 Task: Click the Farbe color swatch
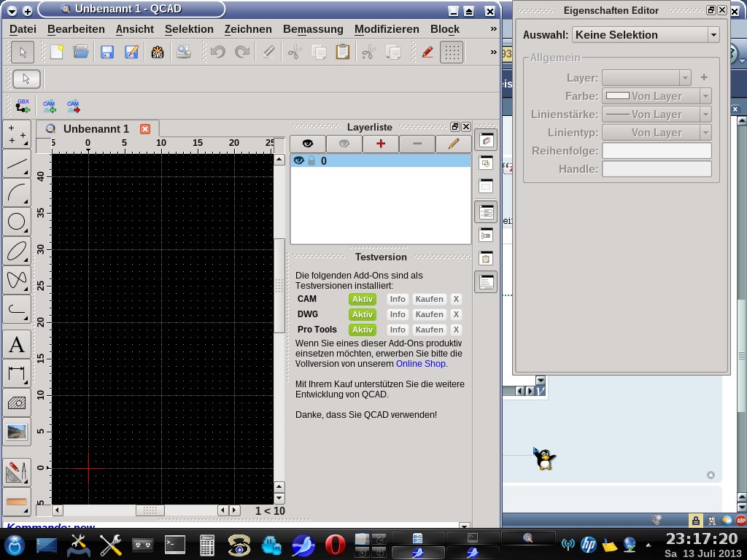tap(617, 96)
